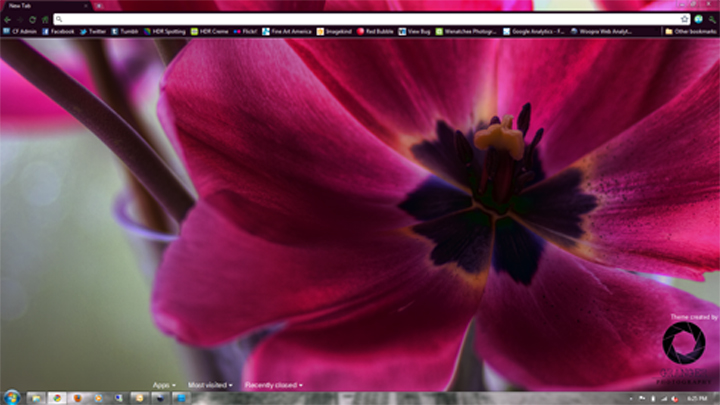Viewport: 720px width, 405px height.
Task: Expand the Recently closed dropdown
Action: click(x=273, y=384)
